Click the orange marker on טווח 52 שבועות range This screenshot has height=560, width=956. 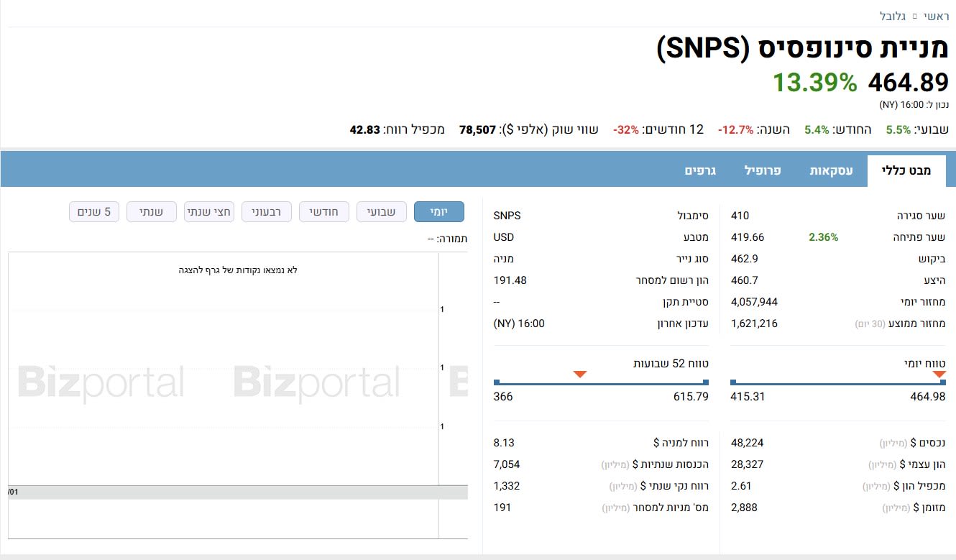point(580,374)
